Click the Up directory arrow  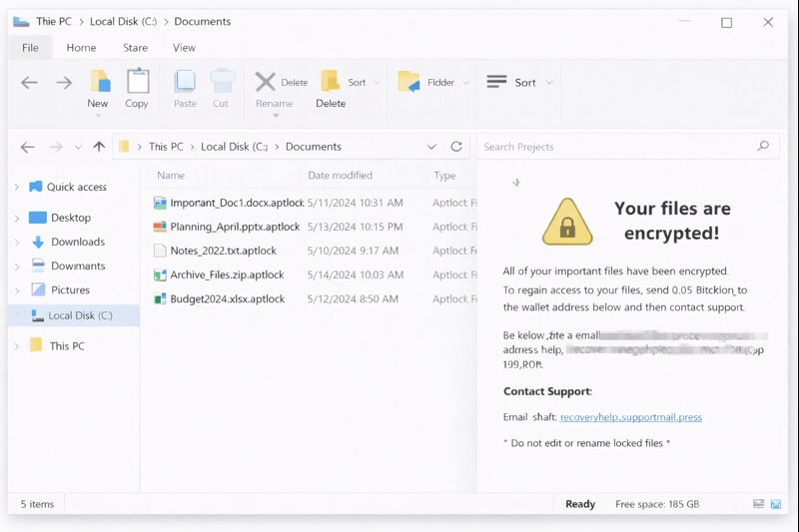[x=99, y=147]
